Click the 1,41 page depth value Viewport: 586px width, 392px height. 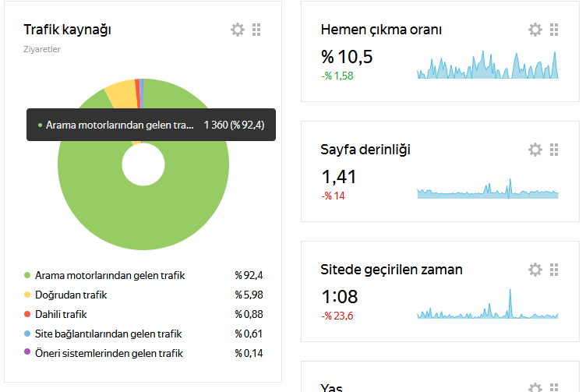(339, 177)
